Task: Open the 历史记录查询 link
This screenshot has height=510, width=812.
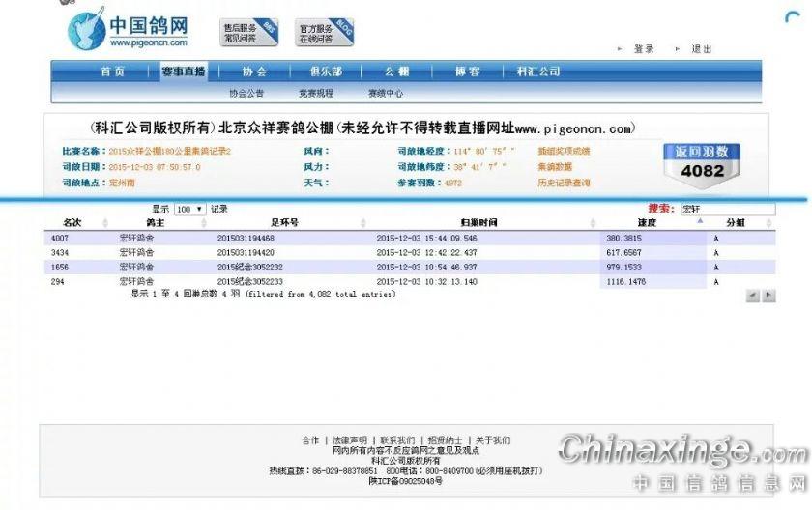Action: (564, 183)
